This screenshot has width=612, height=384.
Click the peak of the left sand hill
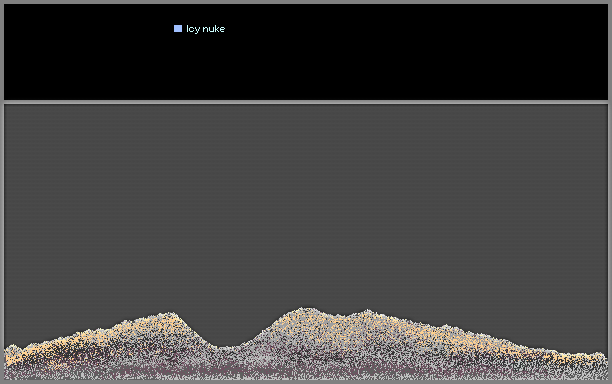[x=170, y=313]
